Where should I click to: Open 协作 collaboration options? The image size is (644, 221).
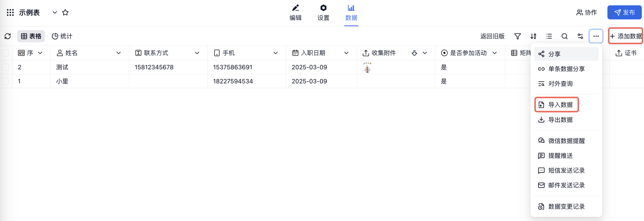pyautogui.click(x=587, y=13)
